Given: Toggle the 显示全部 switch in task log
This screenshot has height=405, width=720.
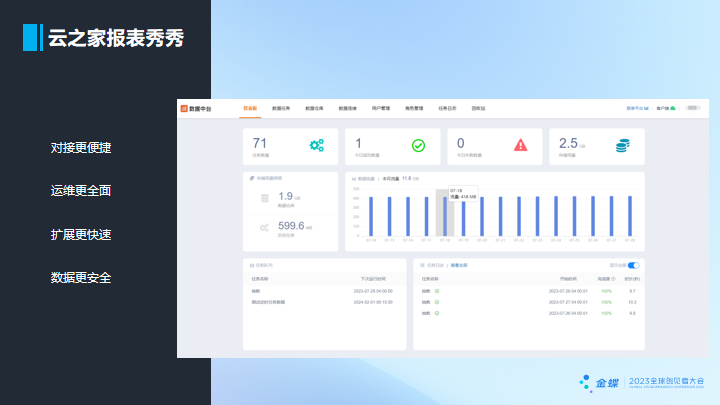Looking at the screenshot, I should [x=633, y=265].
